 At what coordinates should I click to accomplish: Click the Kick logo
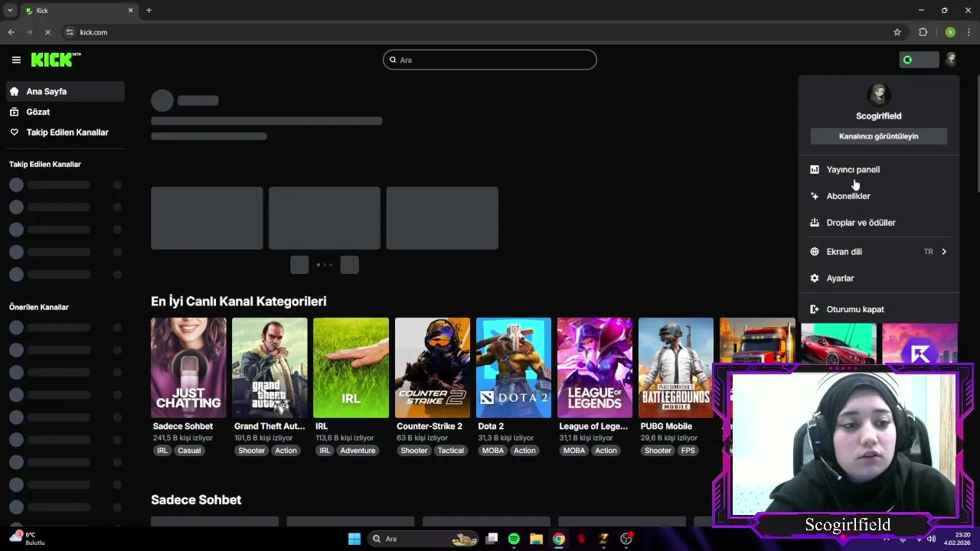point(56,60)
